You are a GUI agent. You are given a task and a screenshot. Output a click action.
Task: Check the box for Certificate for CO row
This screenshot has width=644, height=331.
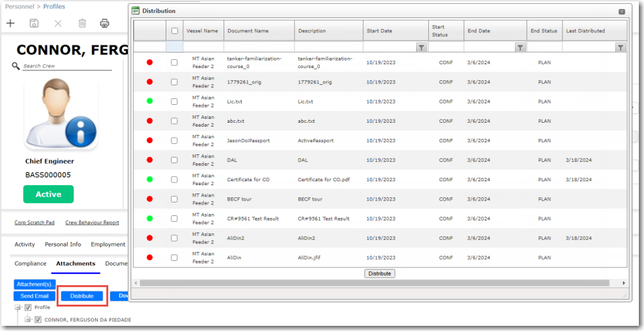click(175, 180)
